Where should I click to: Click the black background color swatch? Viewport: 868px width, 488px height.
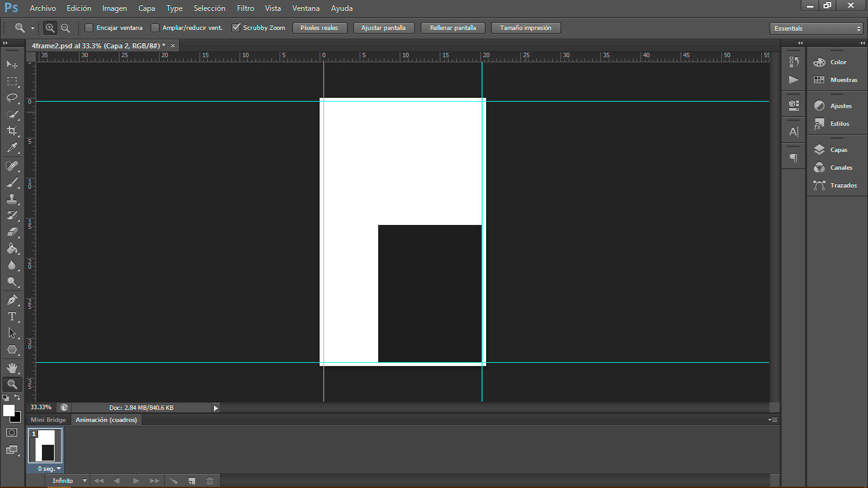click(x=17, y=418)
